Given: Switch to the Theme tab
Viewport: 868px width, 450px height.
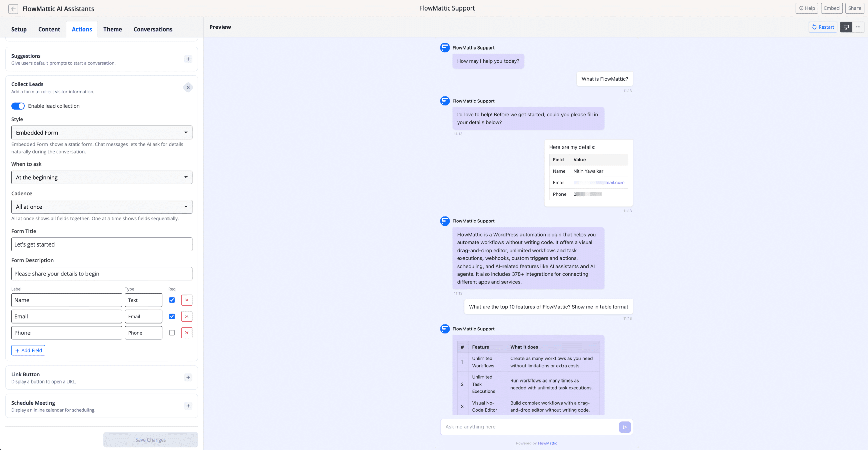Looking at the screenshot, I should click(x=113, y=29).
